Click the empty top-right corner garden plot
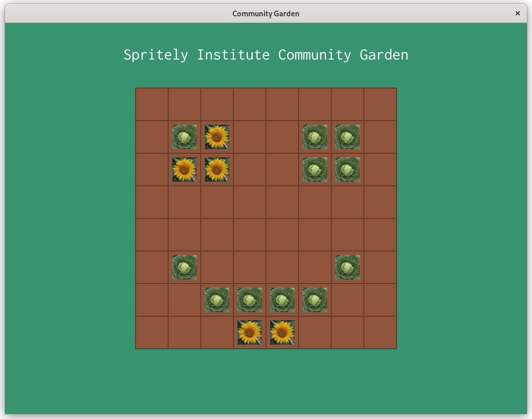The height and width of the screenshot is (419, 532). (x=380, y=104)
